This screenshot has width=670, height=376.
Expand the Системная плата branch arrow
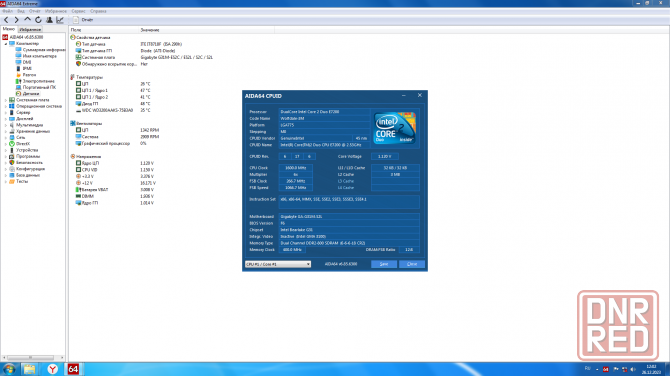coord(6,100)
